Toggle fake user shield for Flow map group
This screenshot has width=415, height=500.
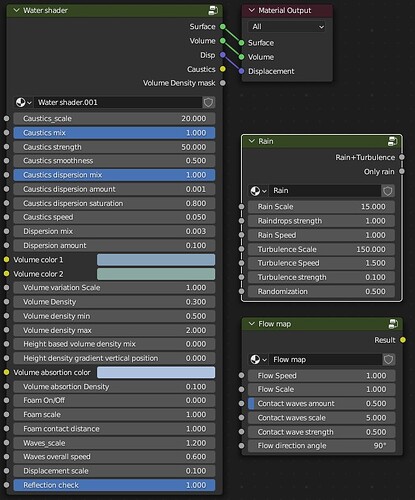(388, 359)
